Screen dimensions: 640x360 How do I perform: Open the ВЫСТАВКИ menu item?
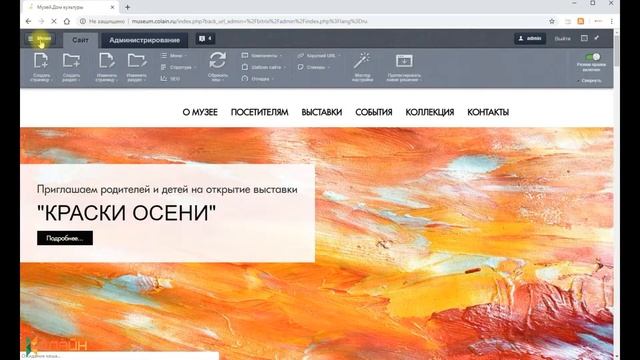(x=322, y=112)
